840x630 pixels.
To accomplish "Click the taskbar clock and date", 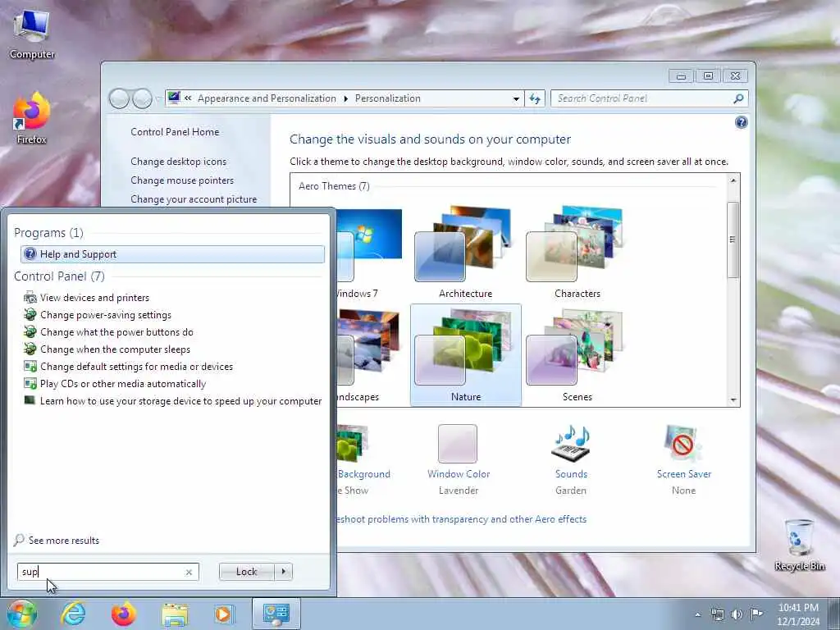I will click(x=798, y=614).
